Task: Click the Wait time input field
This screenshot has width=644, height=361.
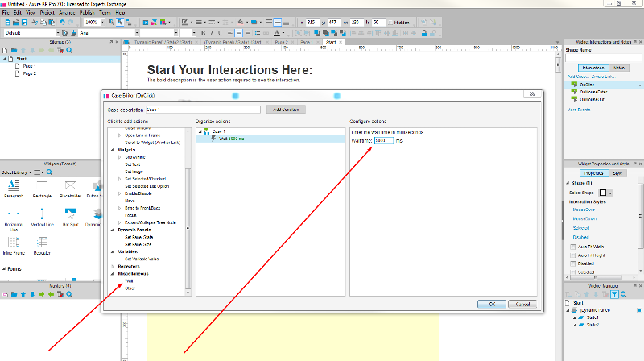Action: tap(384, 141)
